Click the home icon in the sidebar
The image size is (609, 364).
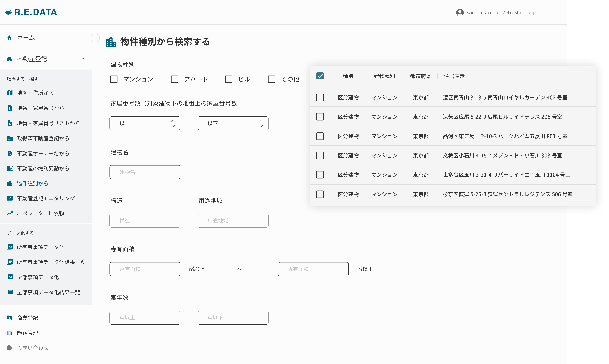(x=9, y=38)
